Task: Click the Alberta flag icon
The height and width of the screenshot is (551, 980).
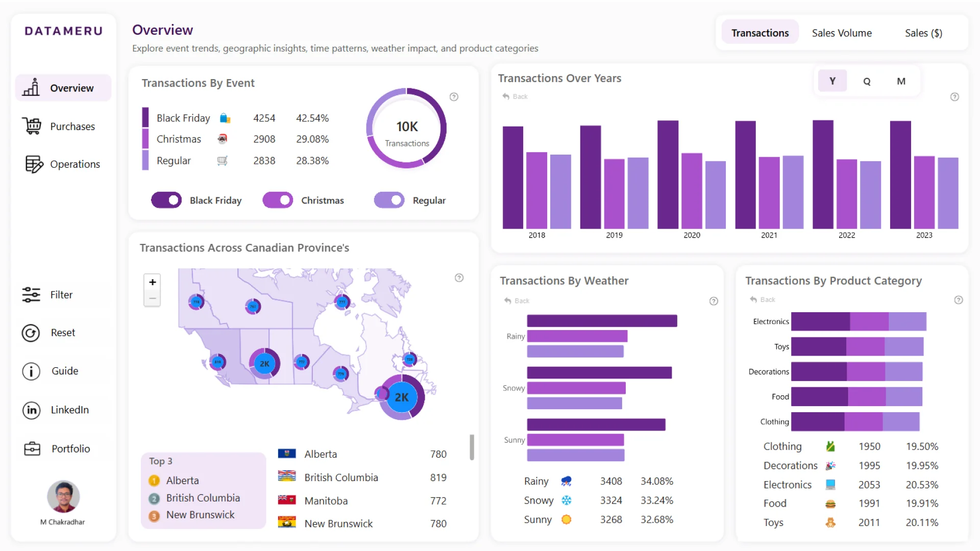Action: pos(287,454)
